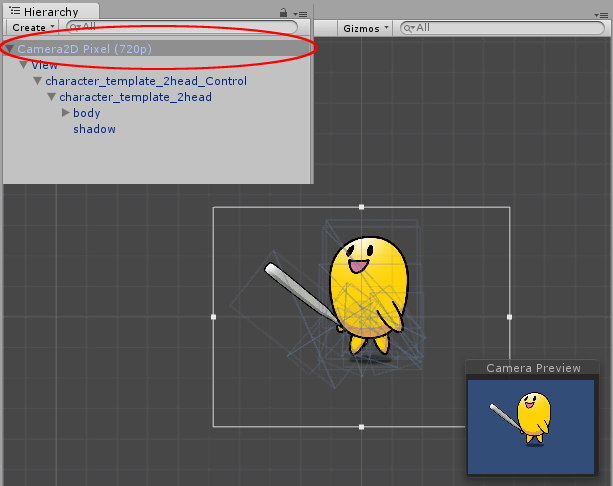Collapse the View node arrow
The height and width of the screenshot is (486, 613).
tap(24, 65)
